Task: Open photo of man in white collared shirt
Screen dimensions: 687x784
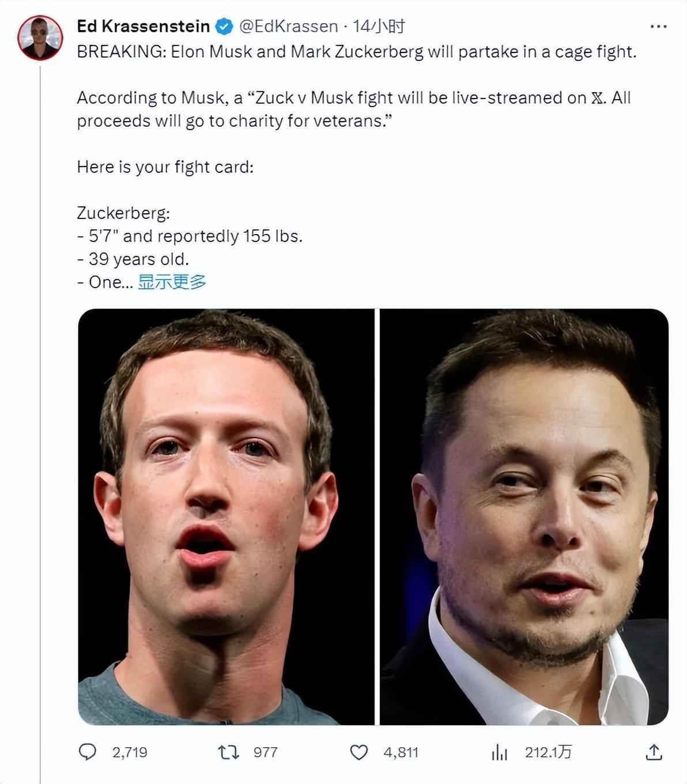Action: [x=524, y=517]
